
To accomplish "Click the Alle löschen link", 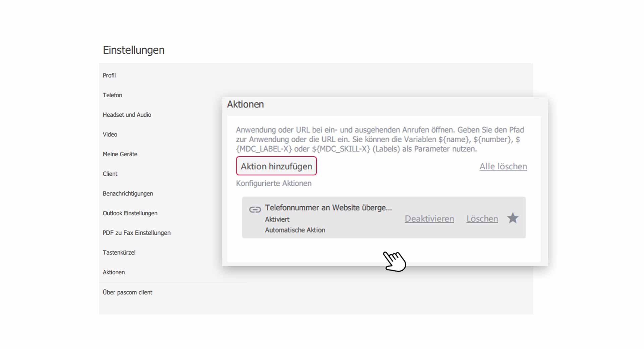I will pyautogui.click(x=503, y=166).
